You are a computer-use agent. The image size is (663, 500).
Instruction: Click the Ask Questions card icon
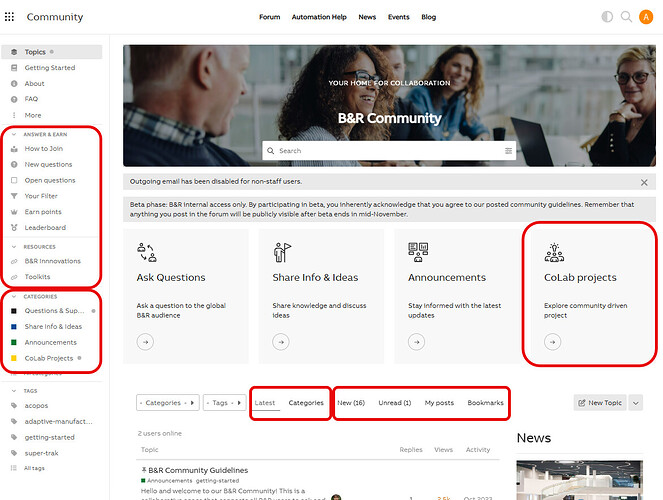[147, 252]
